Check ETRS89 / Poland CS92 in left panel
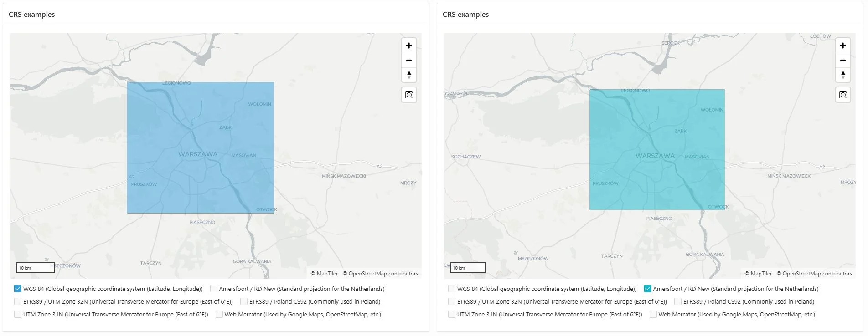Image resolution: width=868 pixels, height=336 pixels. pos(244,301)
